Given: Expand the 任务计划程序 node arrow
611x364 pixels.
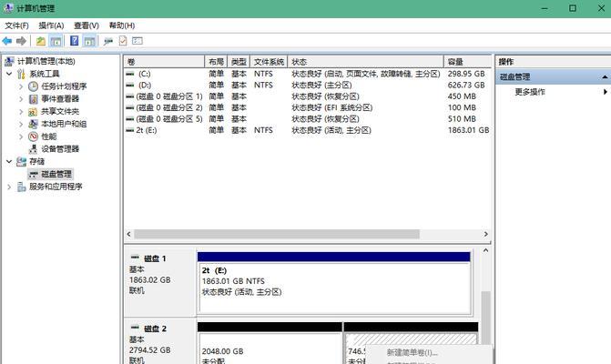Looking at the screenshot, I should click(x=21, y=86).
